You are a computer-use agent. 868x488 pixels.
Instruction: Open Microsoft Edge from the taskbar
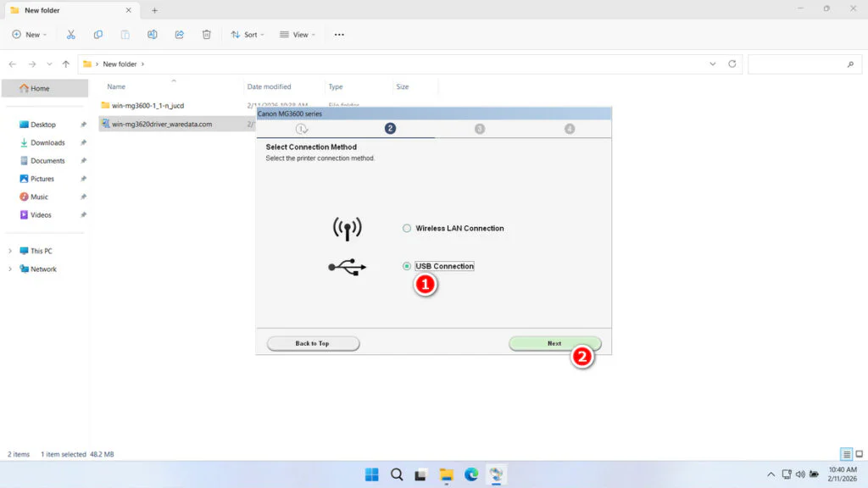tap(471, 474)
